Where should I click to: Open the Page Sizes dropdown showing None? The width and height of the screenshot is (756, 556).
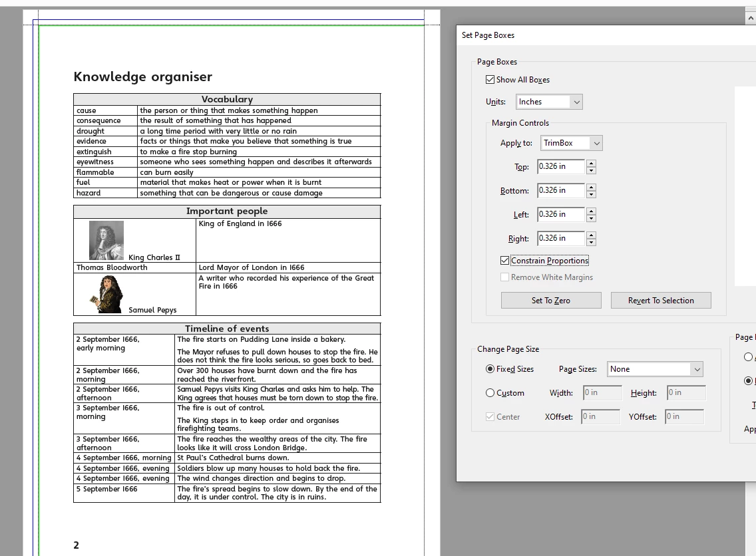655,369
